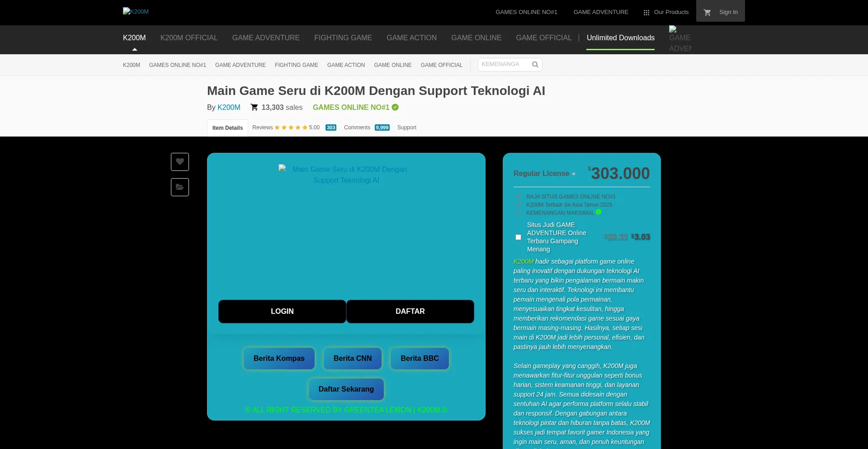Click GAME ACTION in light sub-navigation
The height and width of the screenshot is (449, 868).
346,65
